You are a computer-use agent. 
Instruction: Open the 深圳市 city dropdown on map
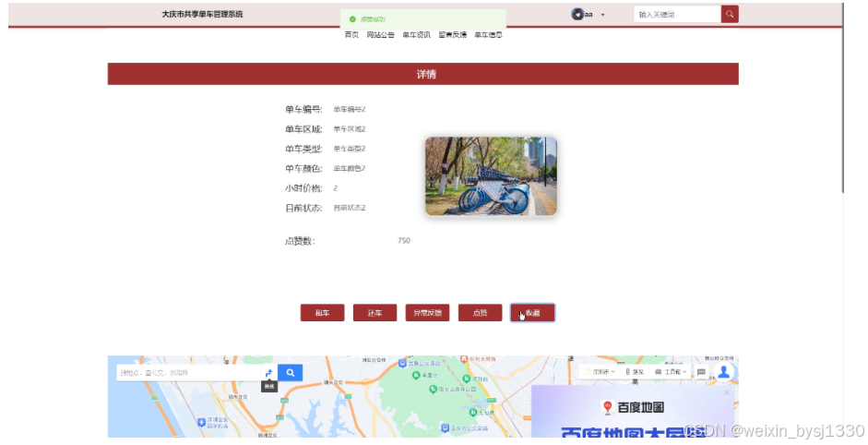pos(600,372)
